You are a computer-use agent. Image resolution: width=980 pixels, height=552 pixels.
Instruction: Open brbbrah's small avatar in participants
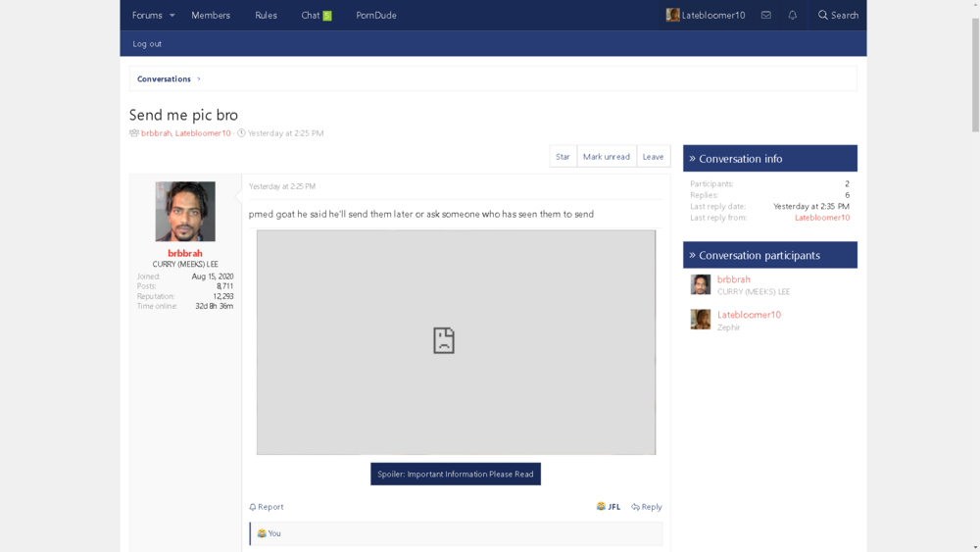pos(700,284)
